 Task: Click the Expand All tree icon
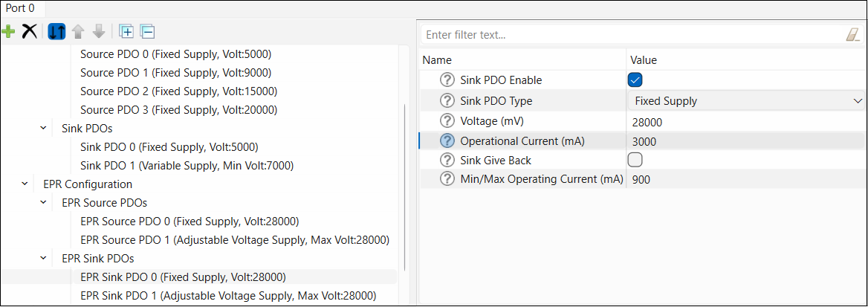tap(126, 31)
